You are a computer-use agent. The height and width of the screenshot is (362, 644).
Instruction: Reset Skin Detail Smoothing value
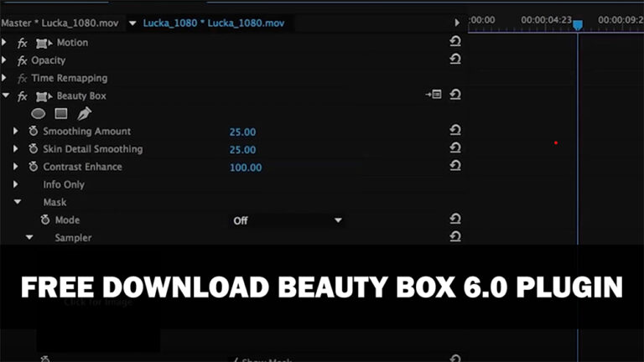pos(455,147)
